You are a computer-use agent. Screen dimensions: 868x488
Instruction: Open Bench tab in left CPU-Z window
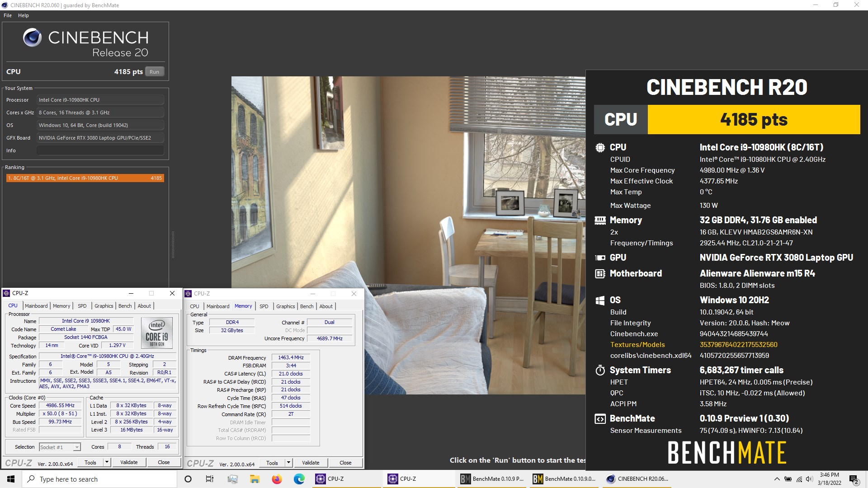click(125, 306)
